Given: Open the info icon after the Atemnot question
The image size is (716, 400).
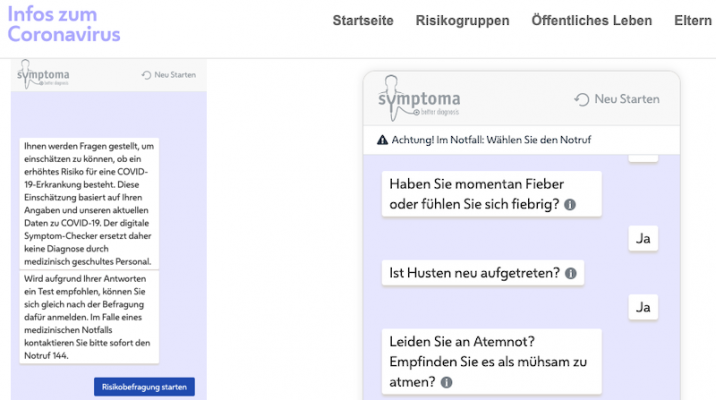Looking at the screenshot, I should [x=446, y=381].
